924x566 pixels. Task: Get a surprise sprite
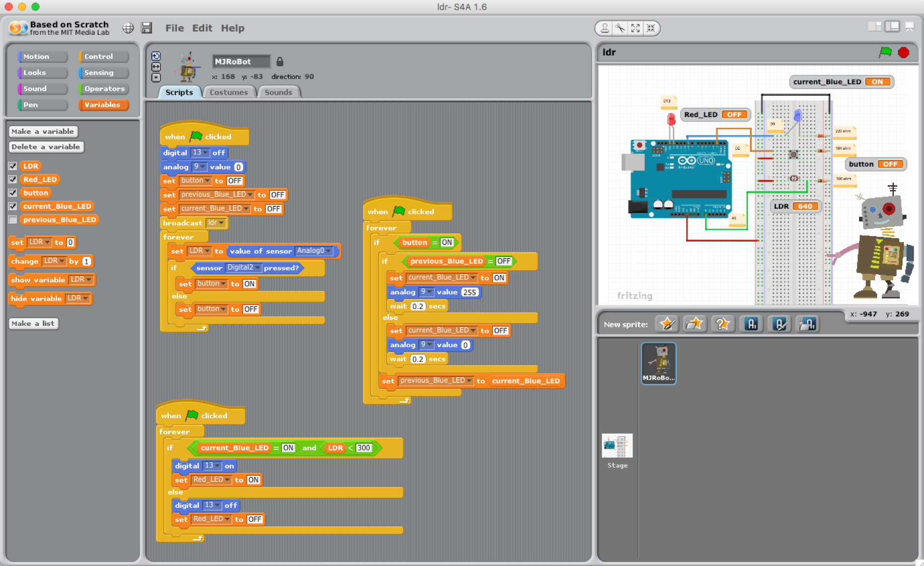click(723, 324)
